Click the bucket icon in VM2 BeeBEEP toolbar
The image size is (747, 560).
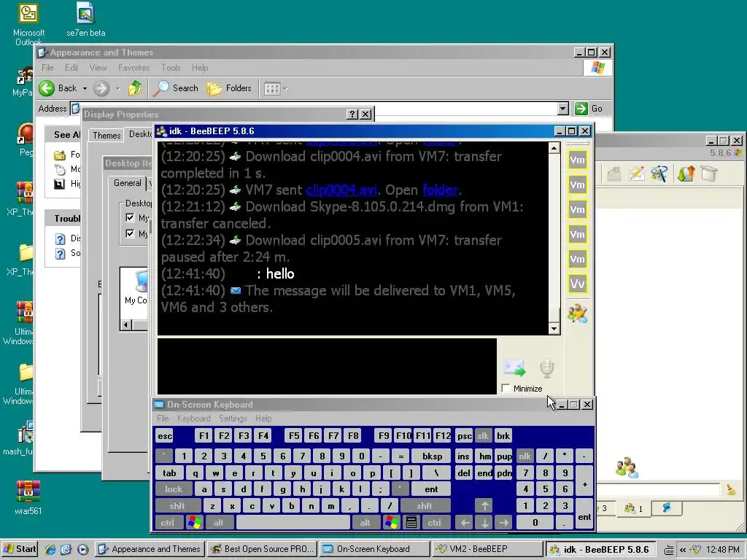coord(709,174)
